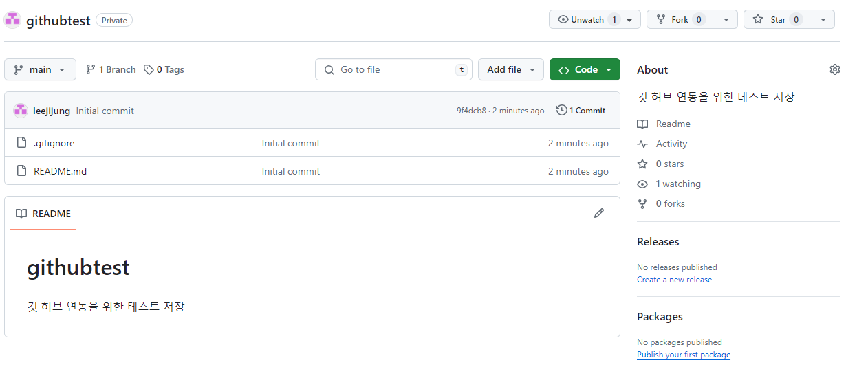Click Publish your first package link

click(x=684, y=355)
